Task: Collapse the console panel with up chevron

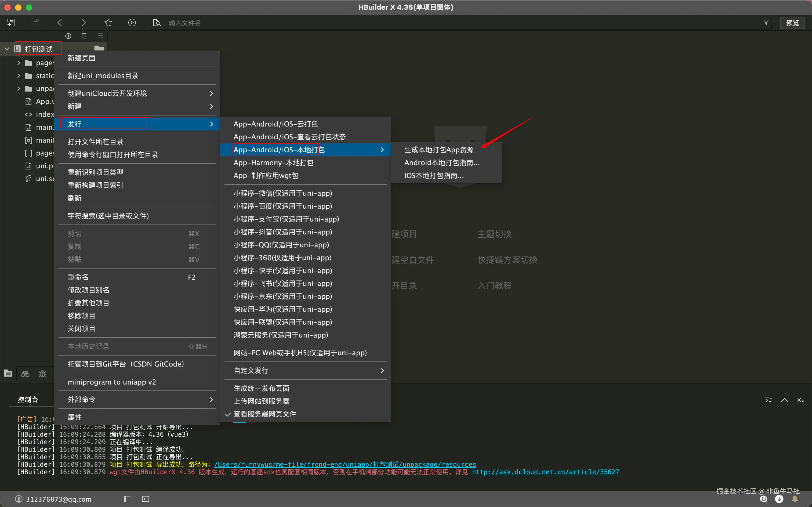Action: pos(784,400)
